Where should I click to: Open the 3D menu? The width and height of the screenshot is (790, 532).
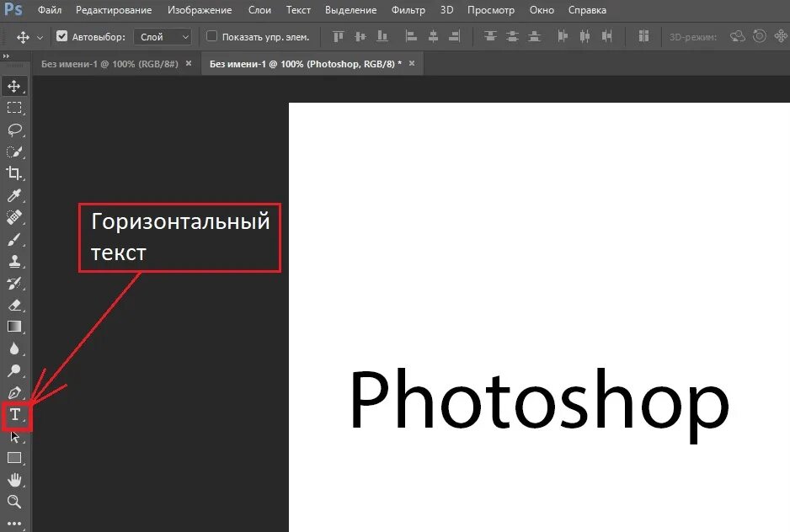click(x=446, y=10)
